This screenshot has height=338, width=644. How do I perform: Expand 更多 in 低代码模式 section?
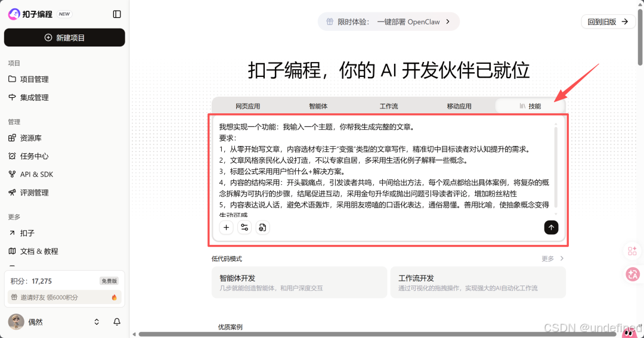tap(553, 259)
